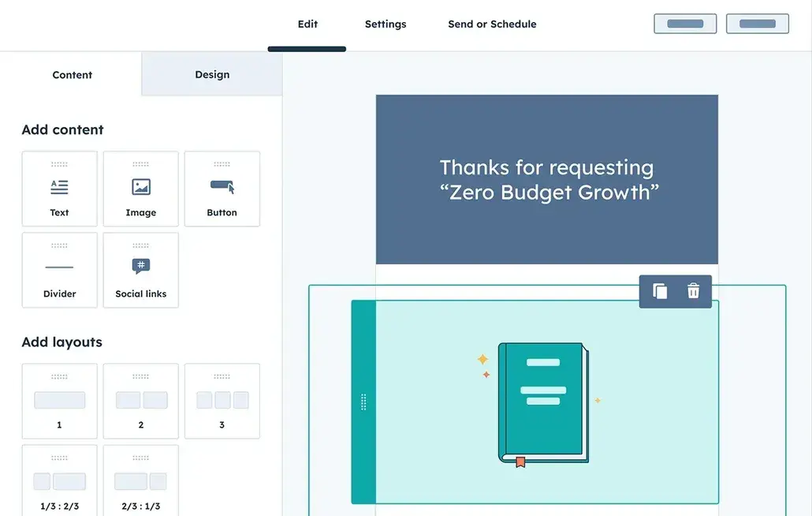This screenshot has height=516, width=812.
Task: Duplicate the book illustration module
Action: (659, 290)
